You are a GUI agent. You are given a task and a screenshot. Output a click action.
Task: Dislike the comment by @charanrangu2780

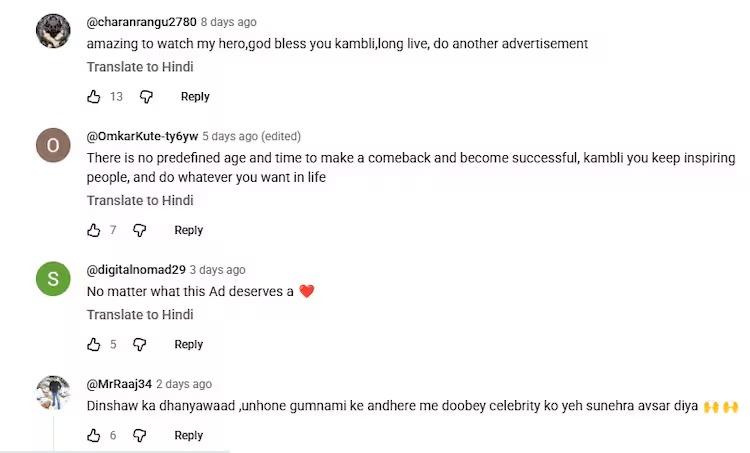point(146,97)
